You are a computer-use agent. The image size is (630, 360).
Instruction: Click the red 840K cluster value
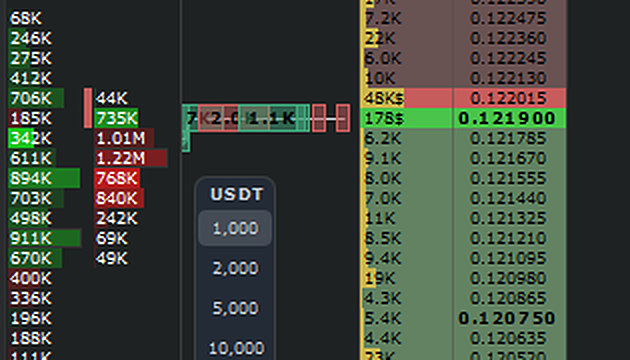(x=119, y=198)
